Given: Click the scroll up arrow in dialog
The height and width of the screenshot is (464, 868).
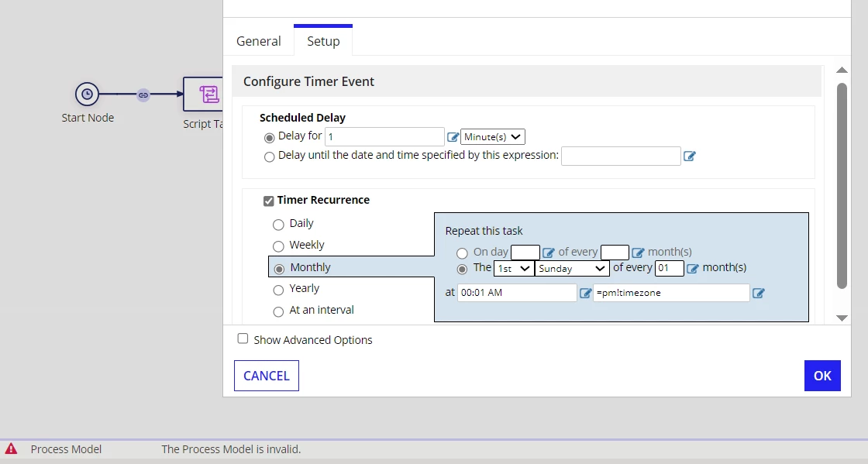Looking at the screenshot, I should [842, 70].
